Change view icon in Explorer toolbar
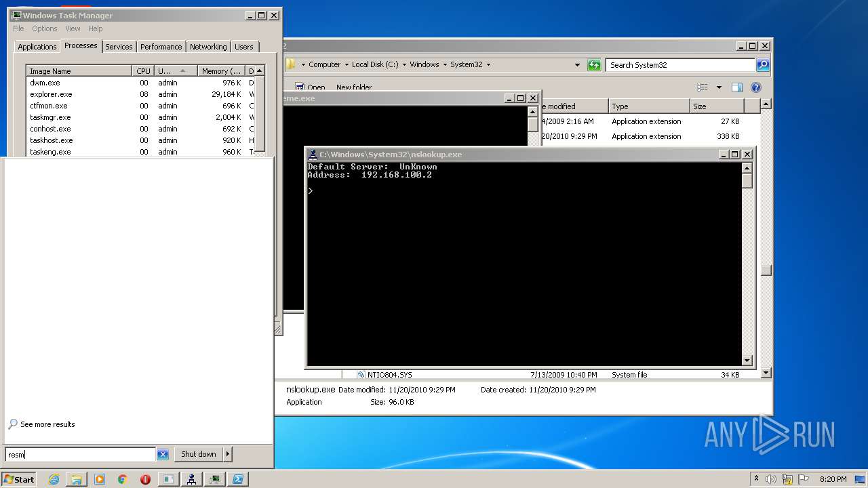Image resolution: width=868 pixels, height=488 pixels. (x=703, y=87)
